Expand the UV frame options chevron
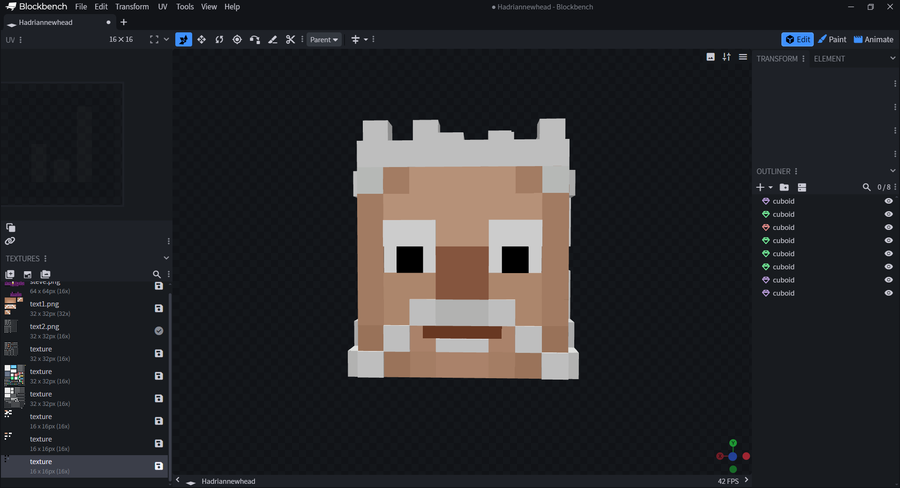The image size is (900, 488). pos(166,40)
